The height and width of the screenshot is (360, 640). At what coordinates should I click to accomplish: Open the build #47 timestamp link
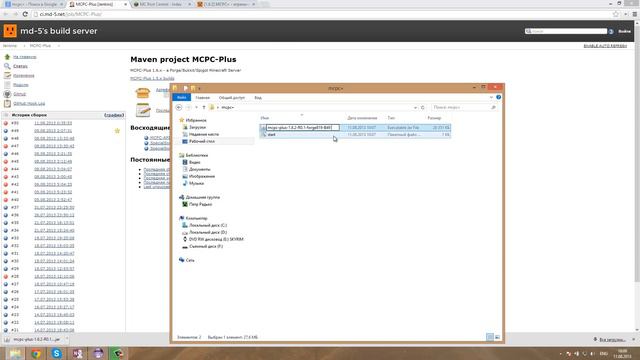[x=54, y=146]
